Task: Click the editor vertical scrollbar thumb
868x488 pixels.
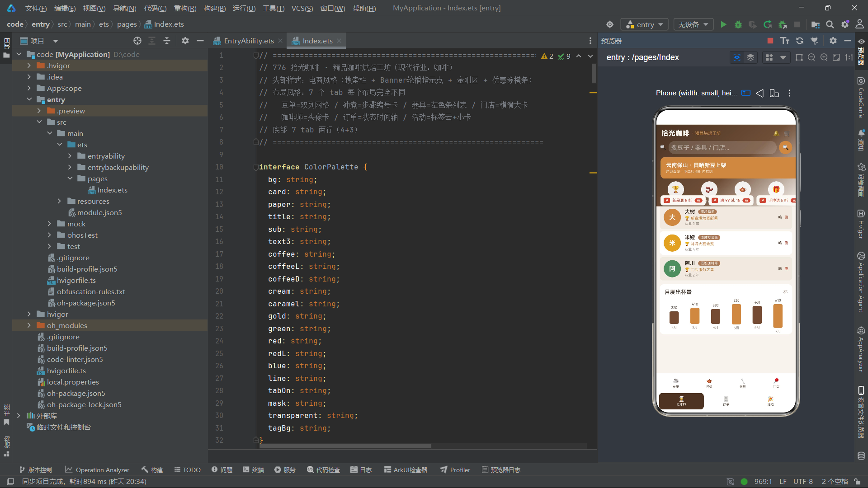Action: click(x=594, y=73)
